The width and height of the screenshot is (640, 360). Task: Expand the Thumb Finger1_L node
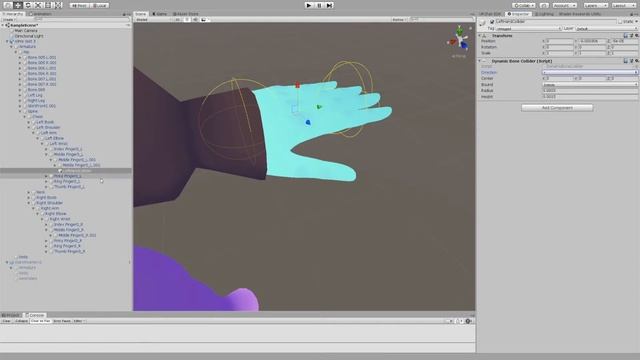[47, 187]
